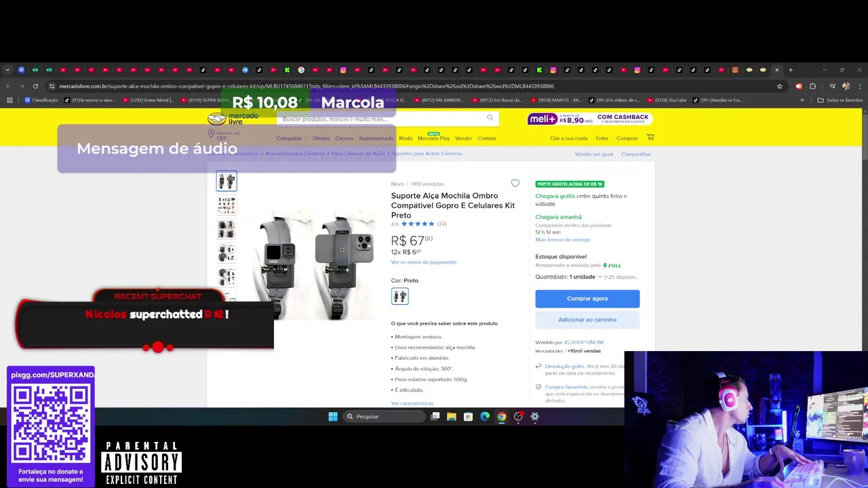Bookmark this page with the star icon
The width and height of the screenshot is (868, 488).
tap(779, 86)
